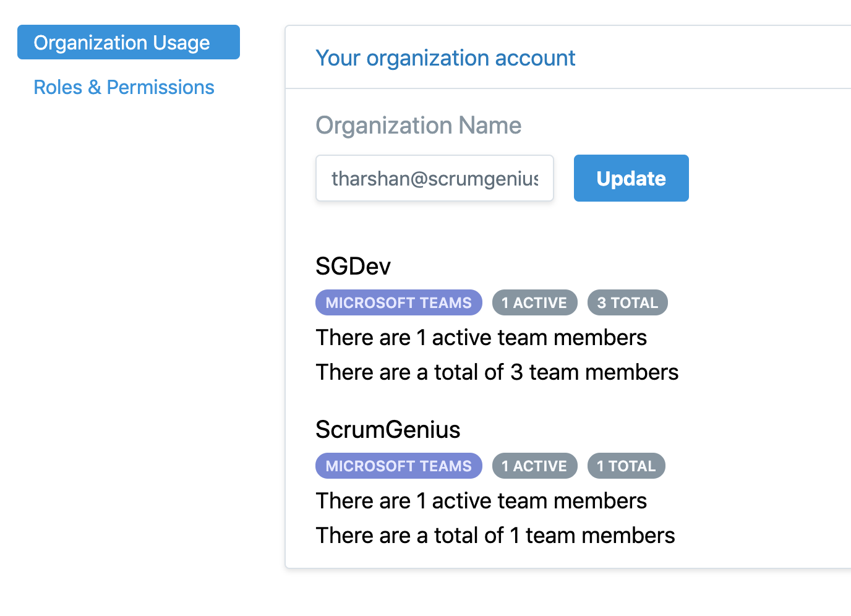The image size is (851, 616).
Task: Click 'There are a total of 1 team members'
Action: tap(495, 536)
